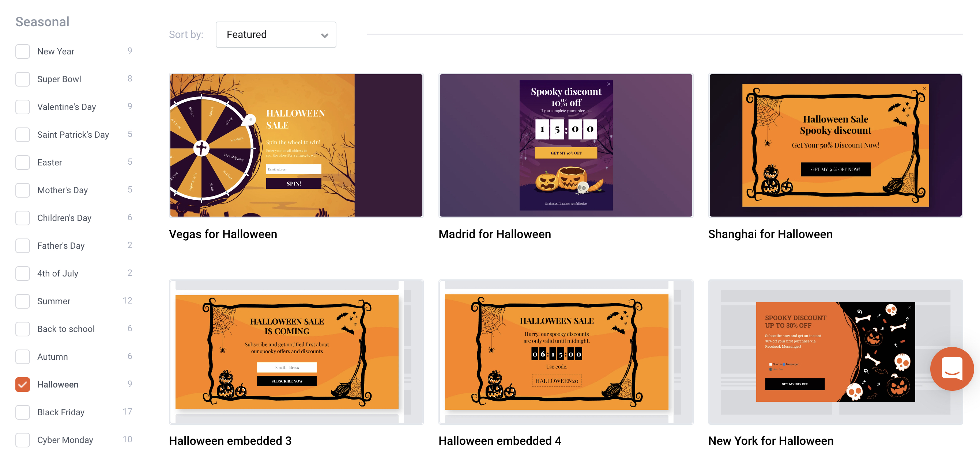Toggle the Black Friday checkbox
Viewport: 980px width, 458px height.
coord(23,412)
